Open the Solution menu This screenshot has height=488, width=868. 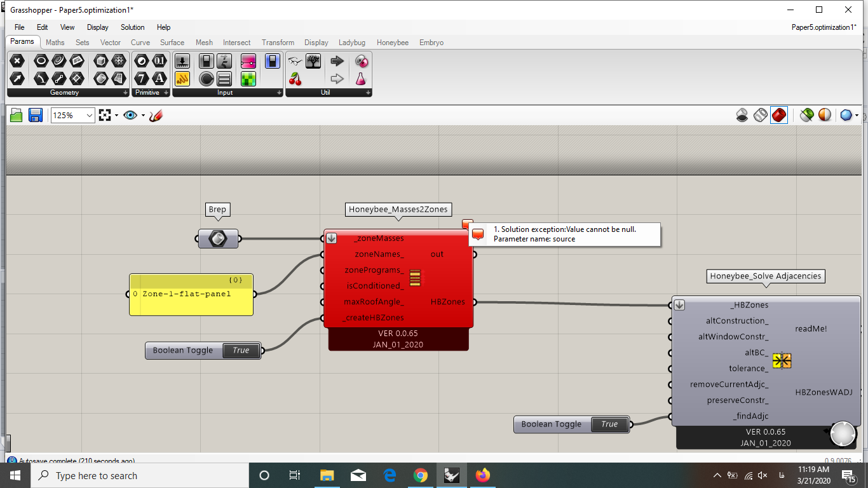(x=133, y=27)
